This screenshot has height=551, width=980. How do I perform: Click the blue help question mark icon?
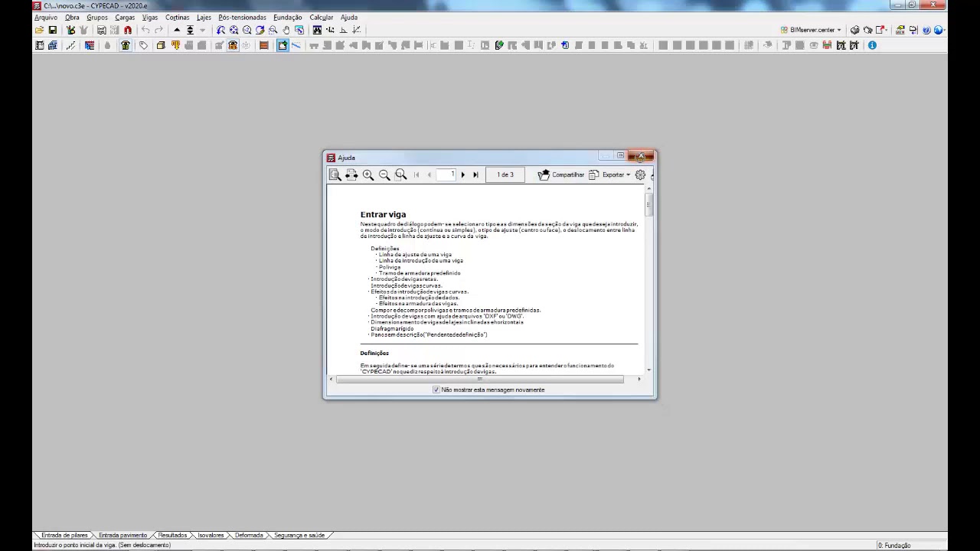(926, 30)
